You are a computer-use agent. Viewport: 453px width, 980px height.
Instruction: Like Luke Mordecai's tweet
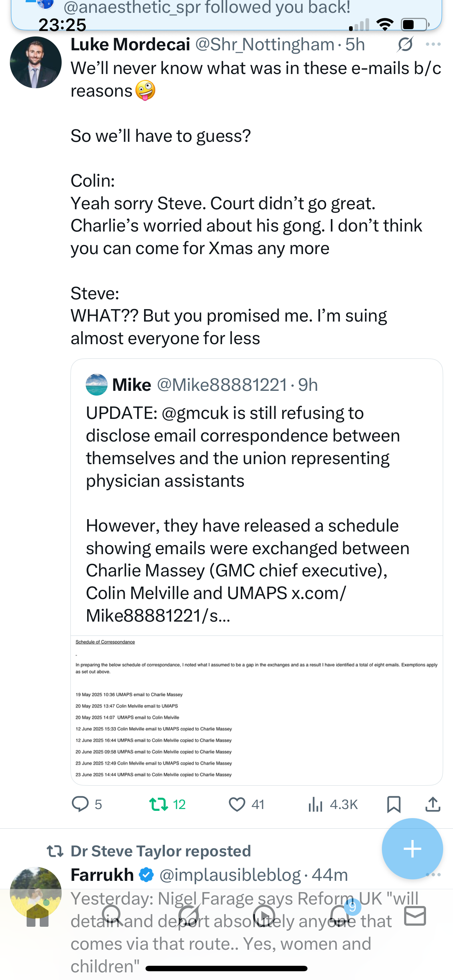click(237, 804)
